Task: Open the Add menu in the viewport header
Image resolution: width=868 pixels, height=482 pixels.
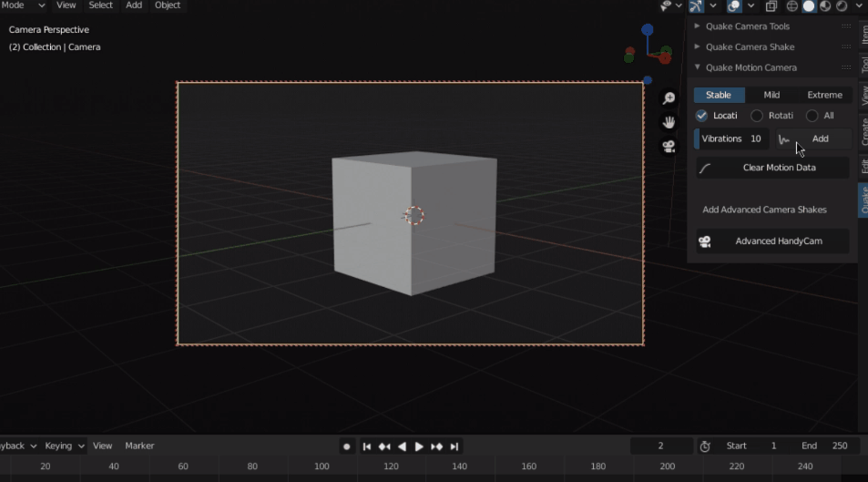Action: click(x=134, y=5)
